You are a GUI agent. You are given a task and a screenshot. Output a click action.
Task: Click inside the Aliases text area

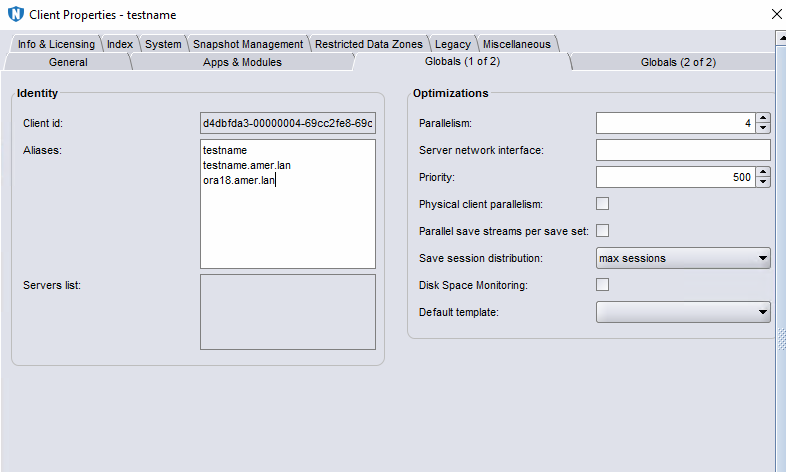(x=288, y=204)
